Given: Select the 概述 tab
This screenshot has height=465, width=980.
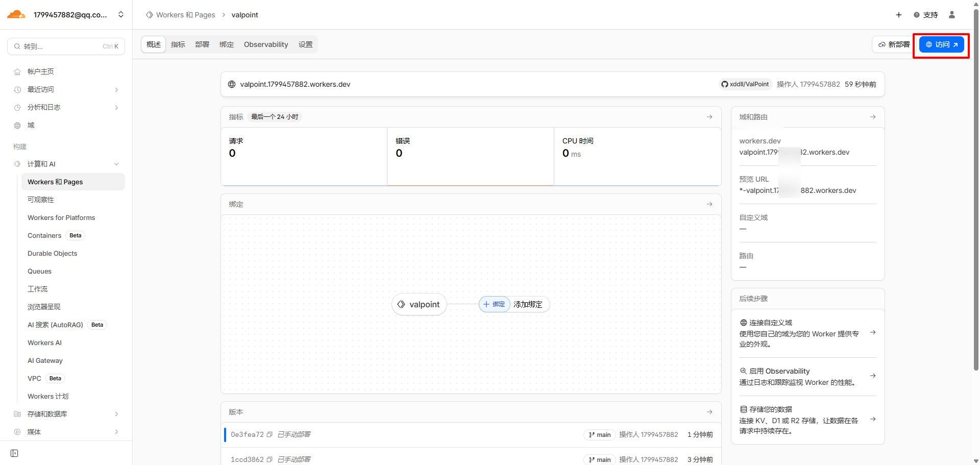Looking at the screenshot, I should 154,44.
